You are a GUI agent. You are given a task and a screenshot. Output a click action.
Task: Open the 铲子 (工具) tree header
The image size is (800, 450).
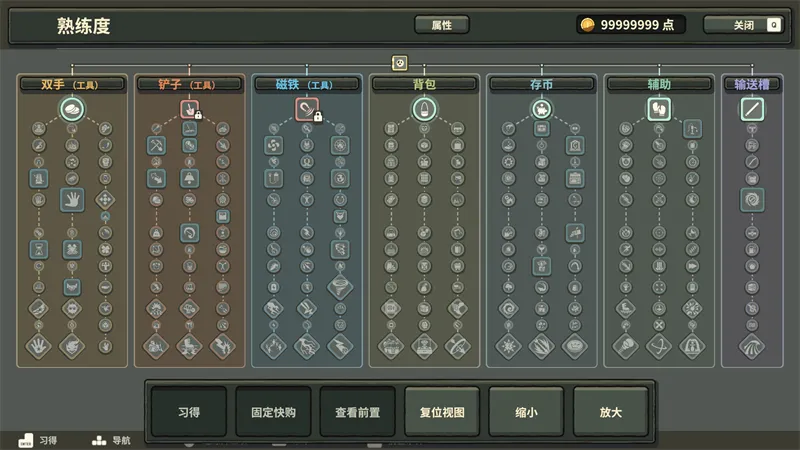189,84
